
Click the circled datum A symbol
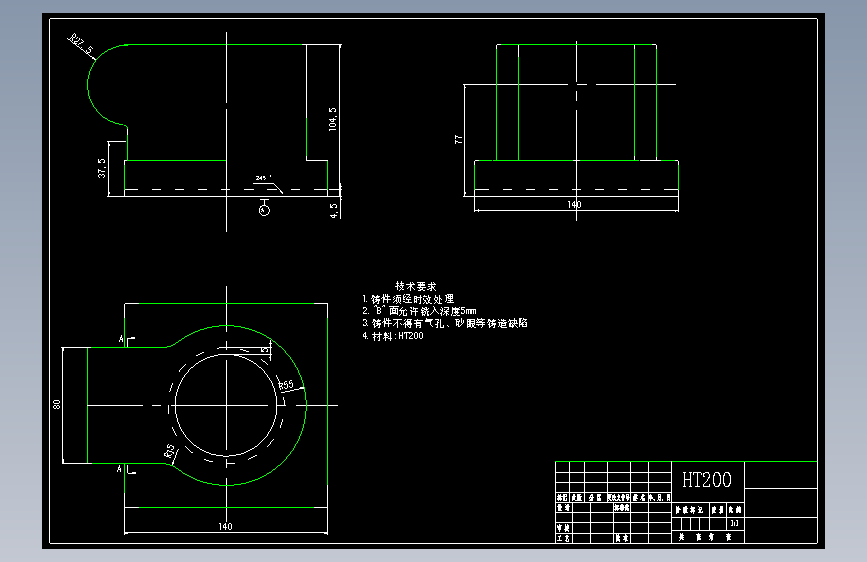click(x=264, y=210)
